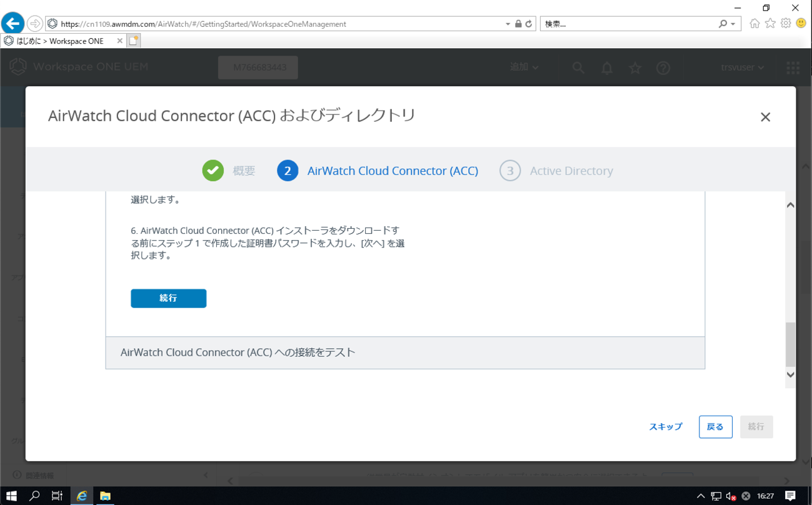Click the browser back arrow button

13,24
